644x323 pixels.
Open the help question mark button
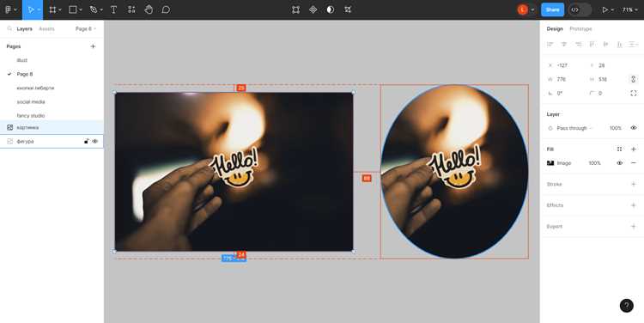[626, 305]
